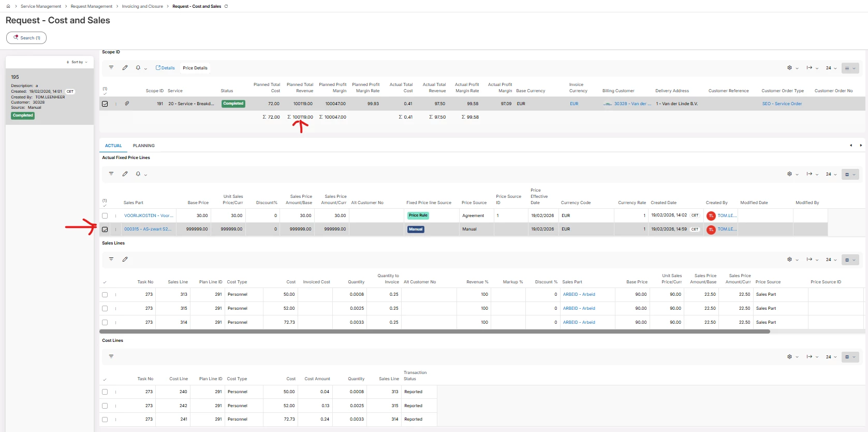Export the Sales Lines table
Screen dimensions: 868x432
(x=810, y=260)
